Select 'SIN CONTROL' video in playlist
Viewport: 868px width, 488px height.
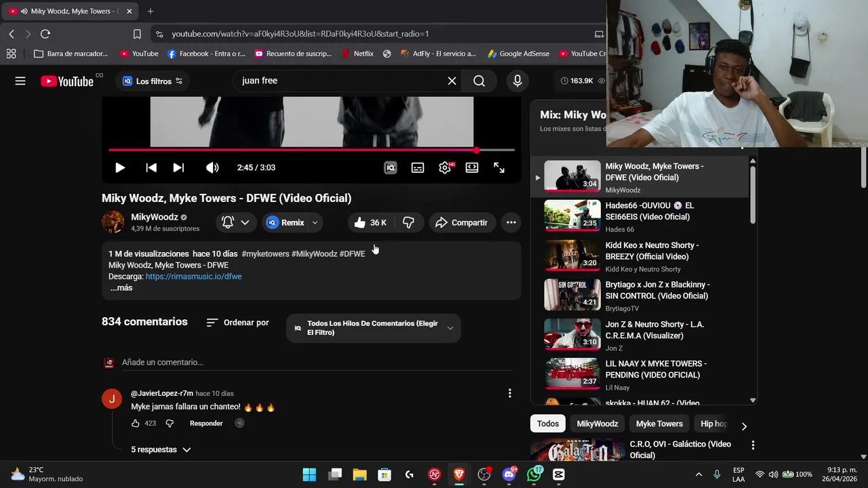(639, 296)
